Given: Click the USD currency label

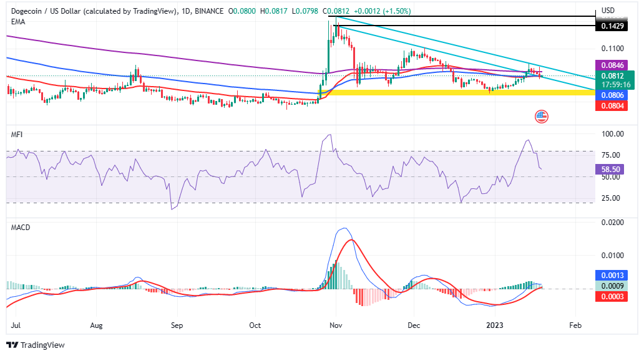Looking at the screenshot, I should click(608, 10).
